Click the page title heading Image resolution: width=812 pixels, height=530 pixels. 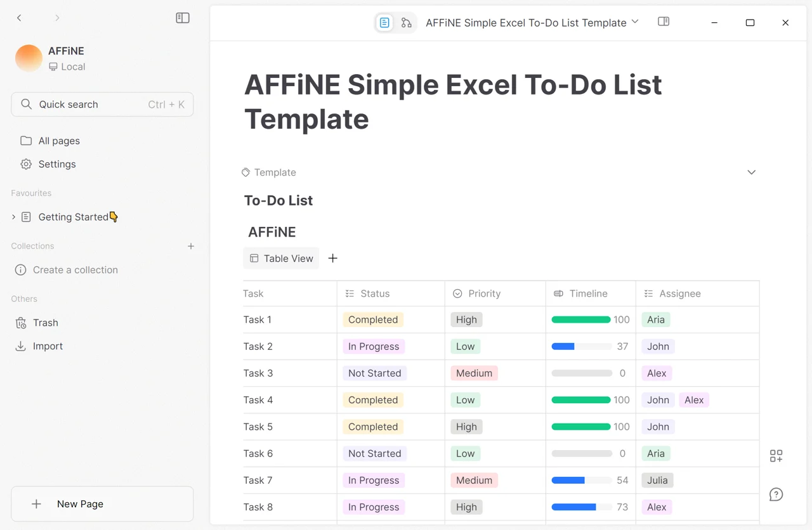(x=453, y=102)
